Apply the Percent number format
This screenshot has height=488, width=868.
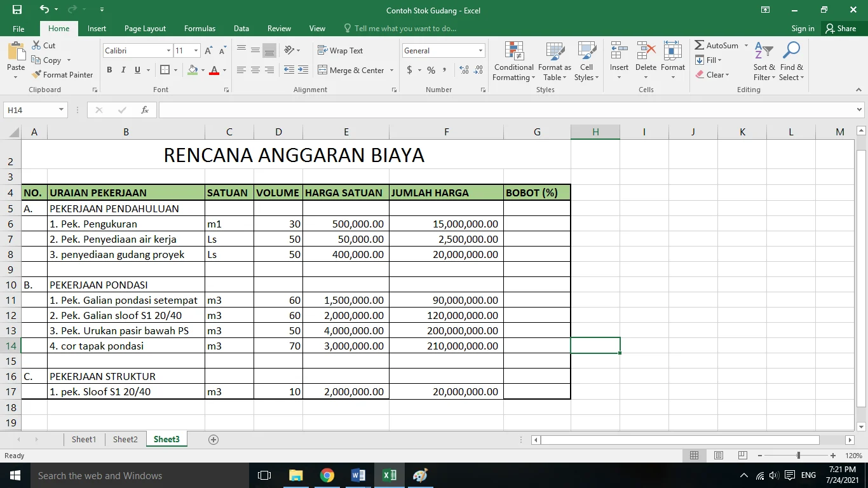click(430, 71)
